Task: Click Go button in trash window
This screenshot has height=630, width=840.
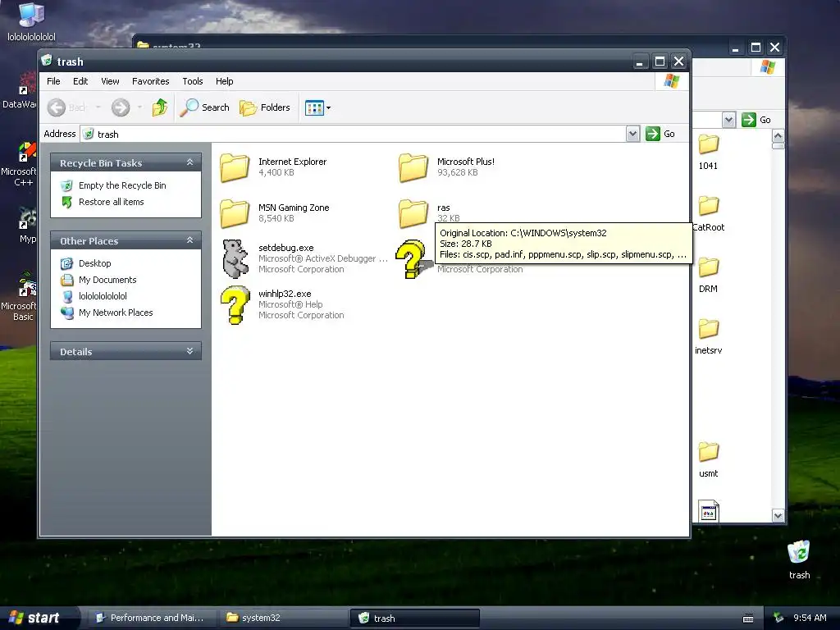Action: point(660,134)
